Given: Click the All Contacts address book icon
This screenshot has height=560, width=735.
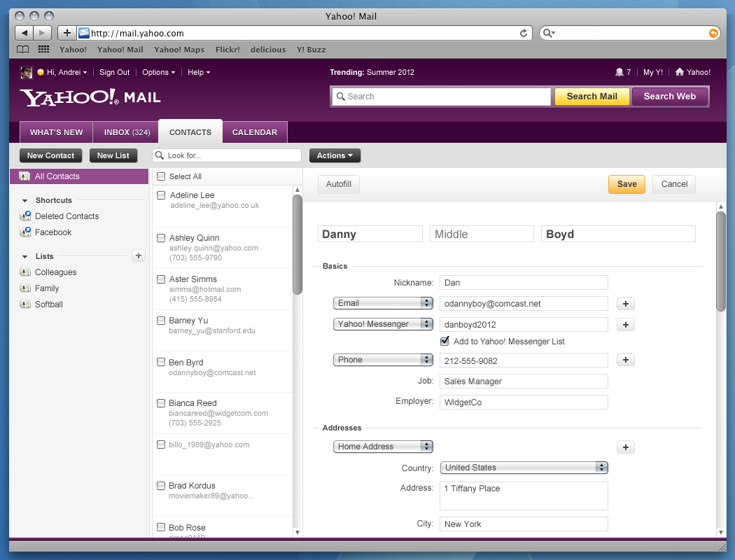Looking at the screenshot, I should [24, 176].
